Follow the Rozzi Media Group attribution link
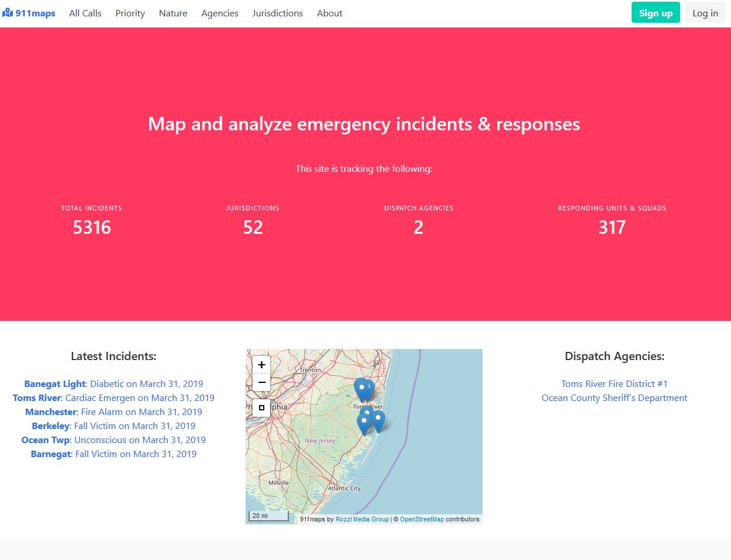Viewport: 731px width, 560px height. click(362, 519)
